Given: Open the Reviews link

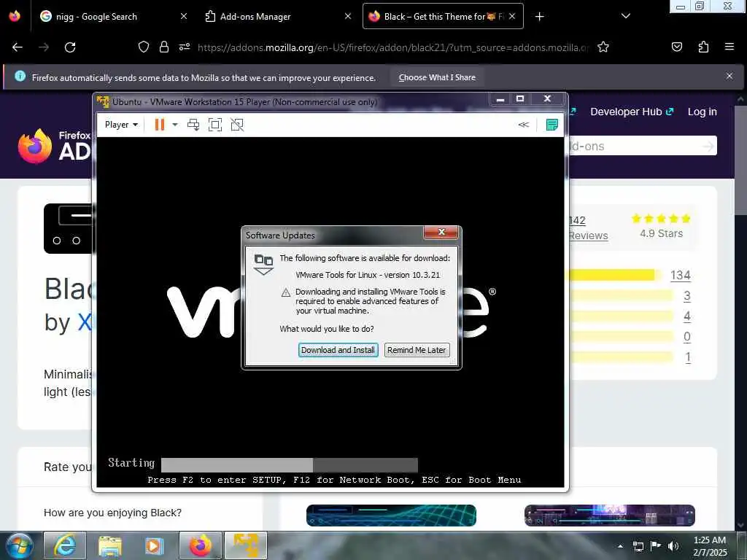Looking at the screenshot, I should click(588, 236).
